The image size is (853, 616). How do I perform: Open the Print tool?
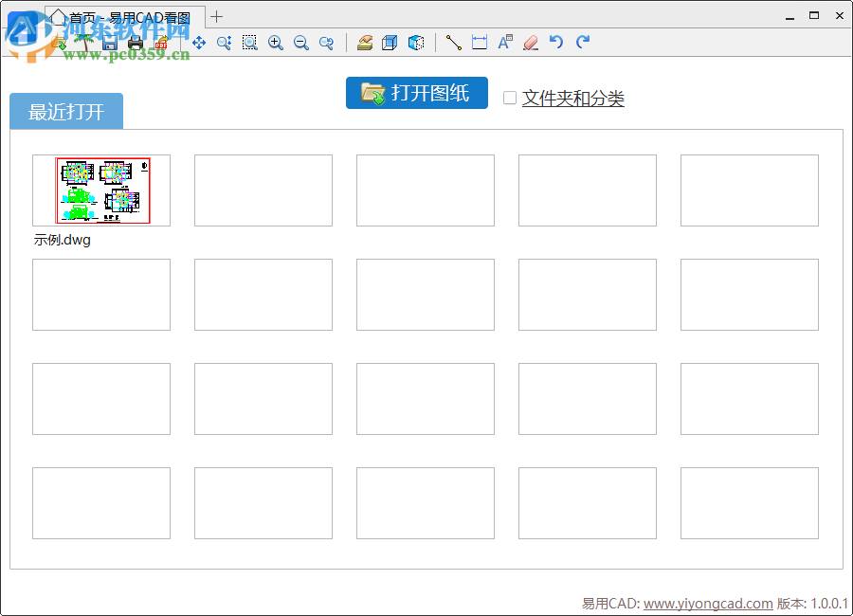136,43
